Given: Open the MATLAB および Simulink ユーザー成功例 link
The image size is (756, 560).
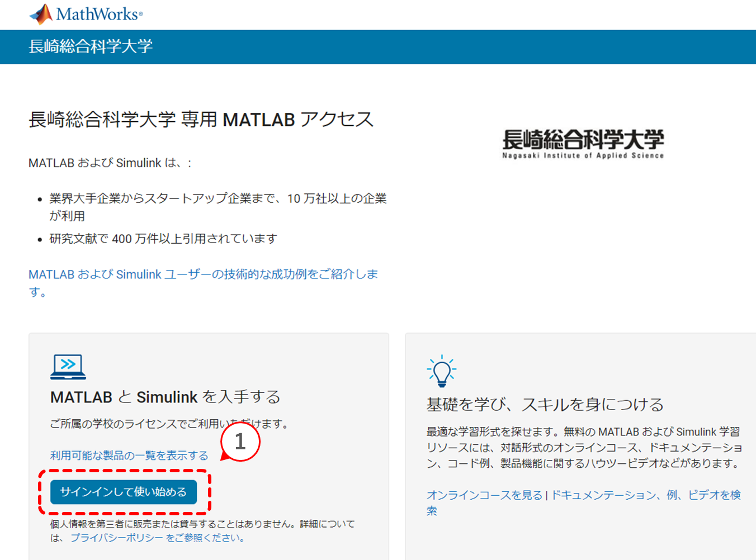Looking at the screenshot, I should (x=204, y=283).
